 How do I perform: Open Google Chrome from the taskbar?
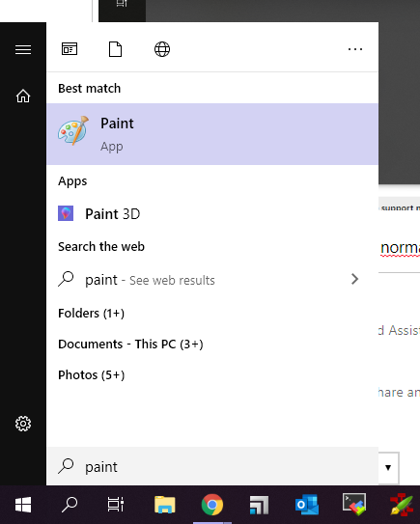tap(212, 505)
